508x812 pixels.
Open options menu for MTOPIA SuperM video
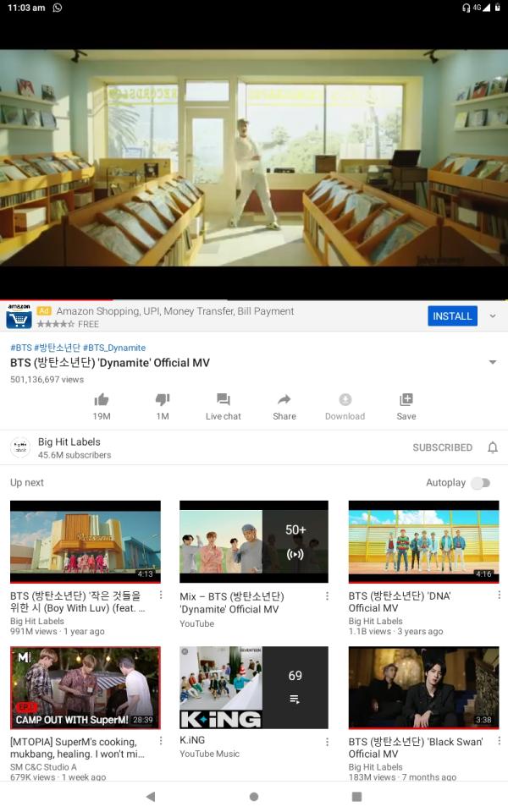click(x=161, y=741)
